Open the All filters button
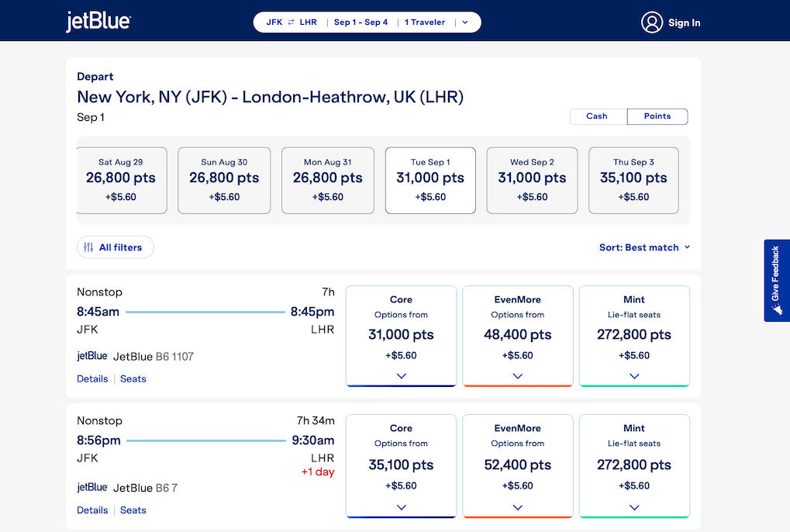Viewport: 790px width, 532px height. tap(116, 247)
